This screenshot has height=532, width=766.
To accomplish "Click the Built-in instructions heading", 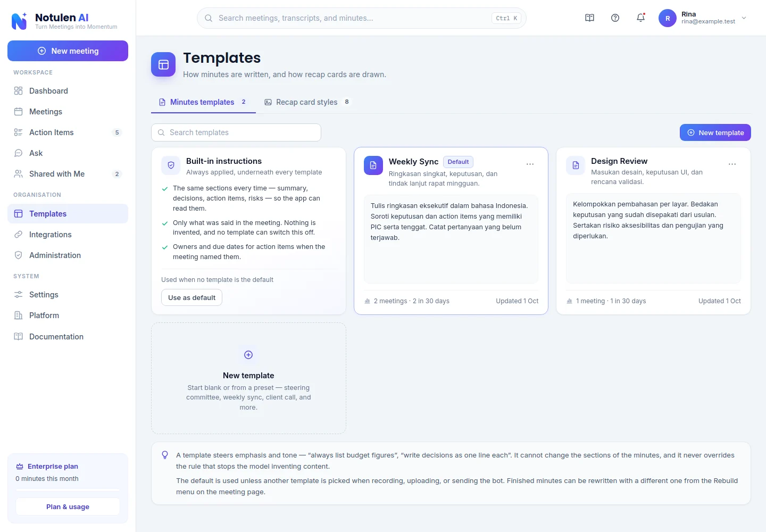I will coord(224,161).
